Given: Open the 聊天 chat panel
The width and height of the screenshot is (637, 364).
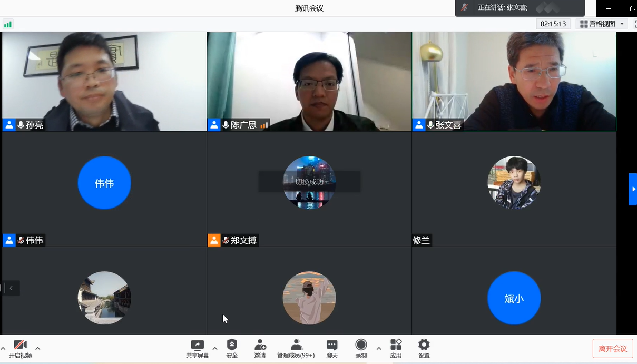Looking at the screenshot, I should click(x=332, y=348).
